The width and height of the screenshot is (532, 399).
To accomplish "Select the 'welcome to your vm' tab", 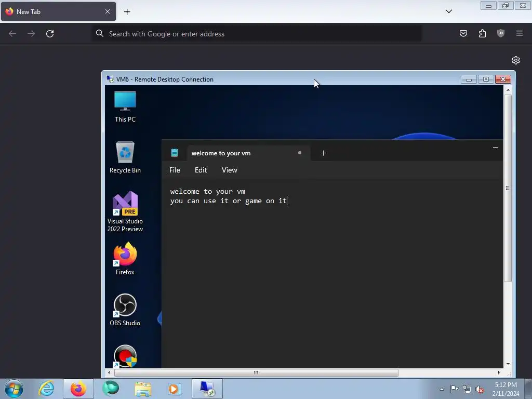I will tap(248, 153).
